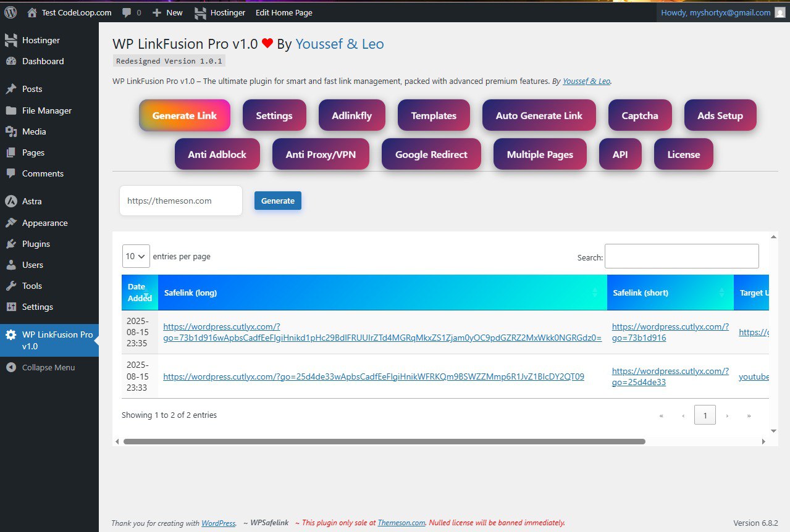
Task: Click the Showing 1 to 2 of 2 entries text
Action: point(169,415)
